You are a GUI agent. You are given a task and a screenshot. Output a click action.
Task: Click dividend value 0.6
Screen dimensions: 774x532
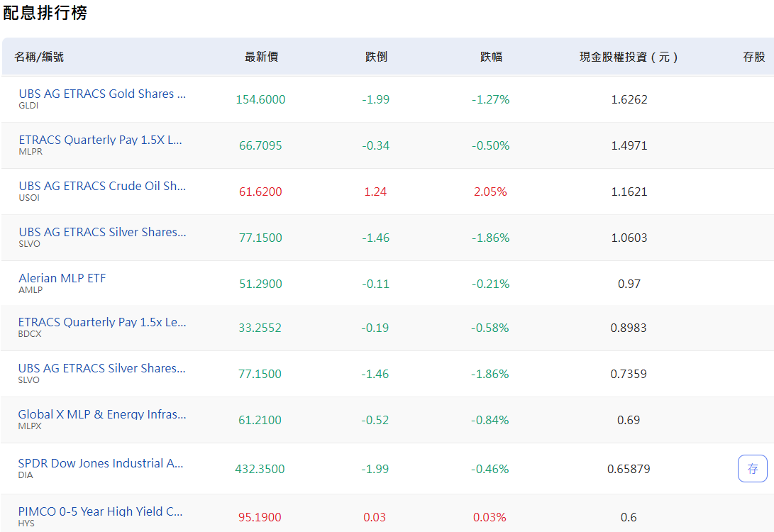tap(629, 518)
